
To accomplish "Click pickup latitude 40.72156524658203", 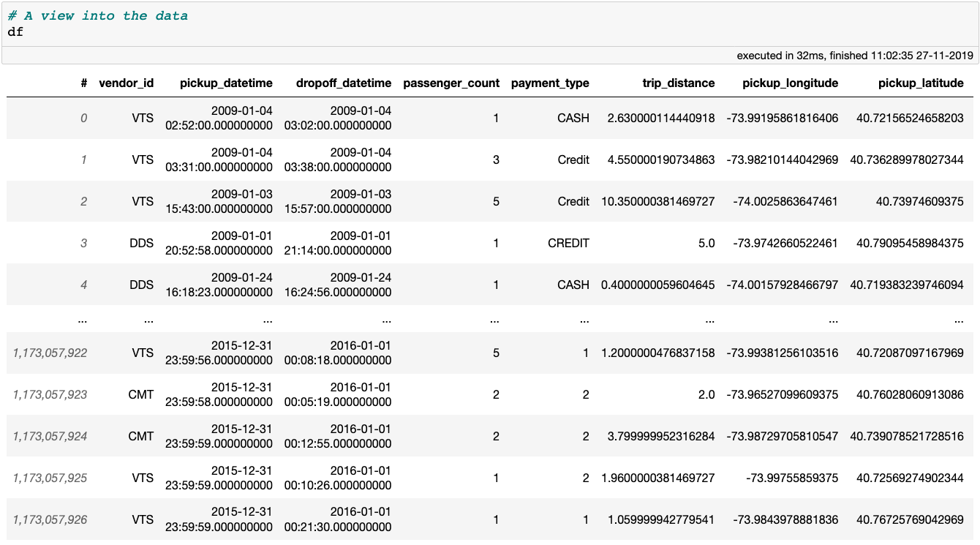I will [911, 118].
